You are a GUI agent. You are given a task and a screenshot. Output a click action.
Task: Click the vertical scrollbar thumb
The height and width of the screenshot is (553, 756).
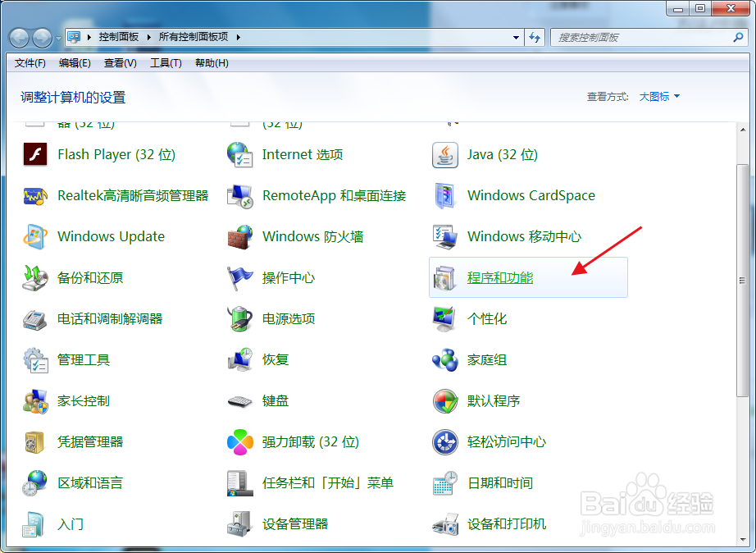pos(743,281)
